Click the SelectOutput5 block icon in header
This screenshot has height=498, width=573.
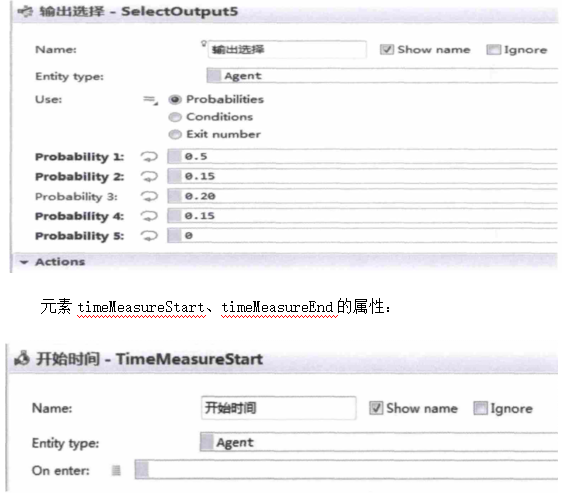26,12
